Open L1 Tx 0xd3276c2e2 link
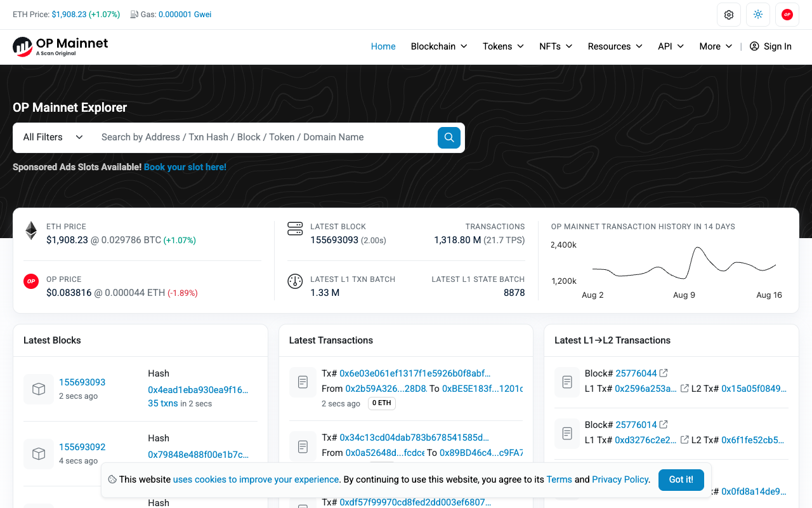 point(646,440)
